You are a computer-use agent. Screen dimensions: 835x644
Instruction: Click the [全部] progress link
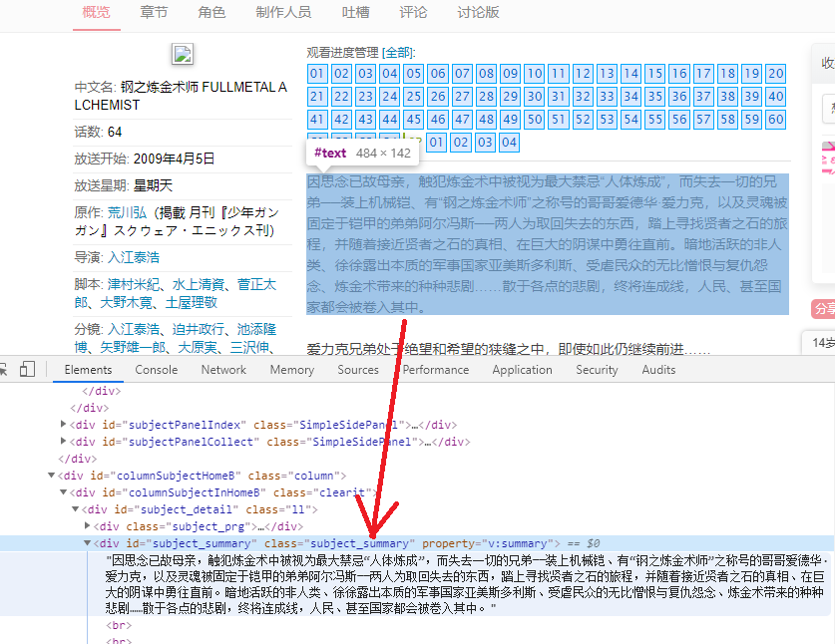click(397, 52)
